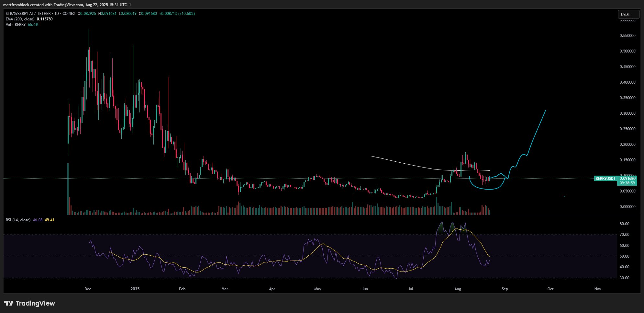Screen dimensions: 644x313
Task: Click the May label on the time axis
Action: (318, 289)
